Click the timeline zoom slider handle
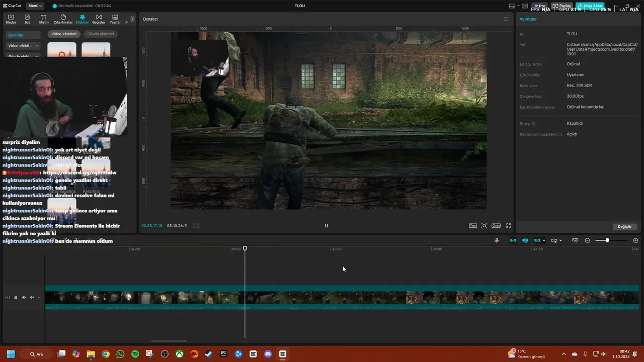The image size is (644, 362). click(607, 240)
